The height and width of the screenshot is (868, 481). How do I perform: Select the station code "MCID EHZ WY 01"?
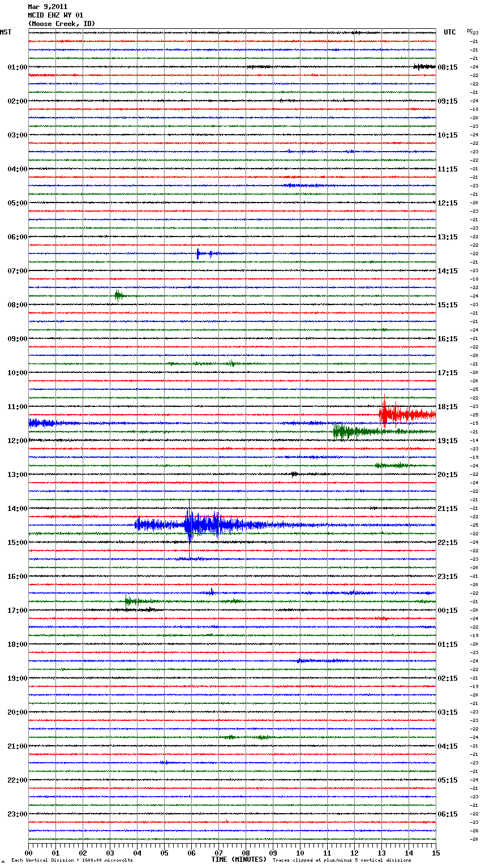tap(55, 15)
